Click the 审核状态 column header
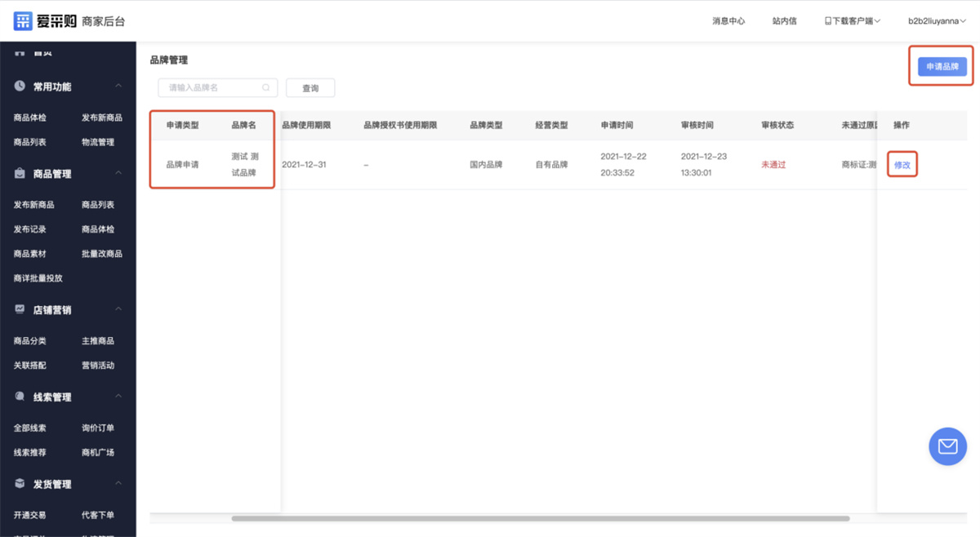The image size is (980, 537). tap(777, 125)
